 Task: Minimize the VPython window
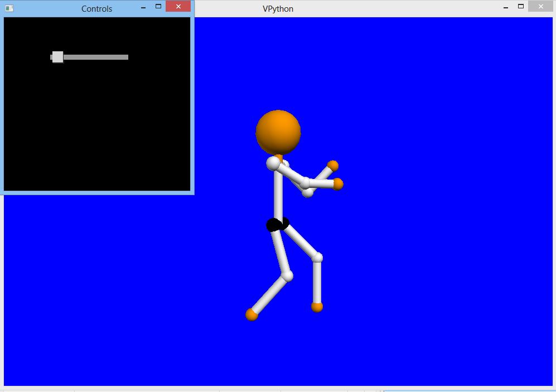coord(506,8)
